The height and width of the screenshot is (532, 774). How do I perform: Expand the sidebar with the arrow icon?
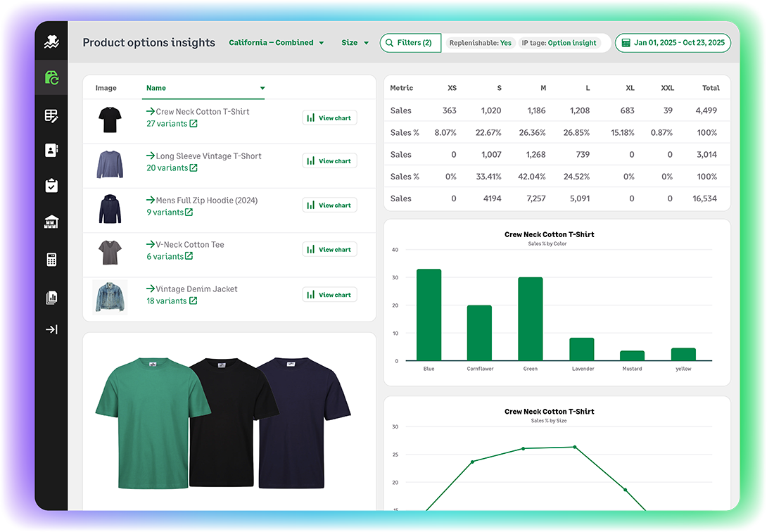[x=51, y=329]
